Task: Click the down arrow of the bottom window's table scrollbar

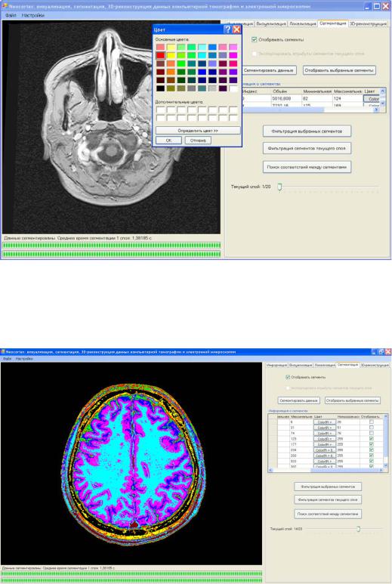Action: click(x=386, y=465)
